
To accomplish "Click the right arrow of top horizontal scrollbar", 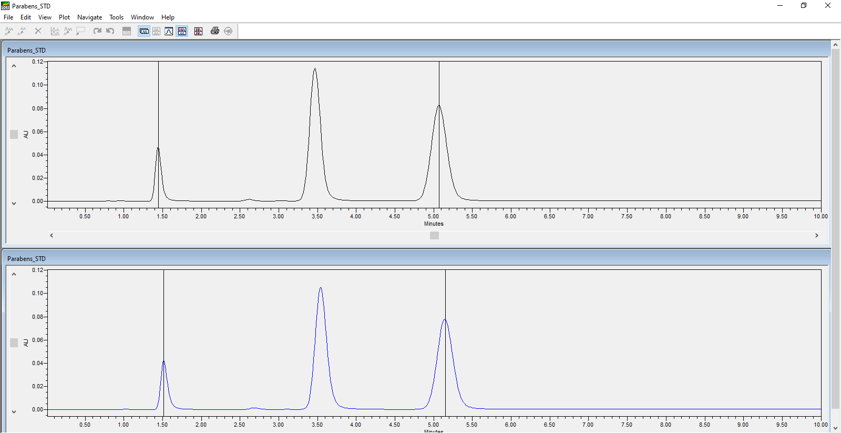I will (x=816, y=236).
